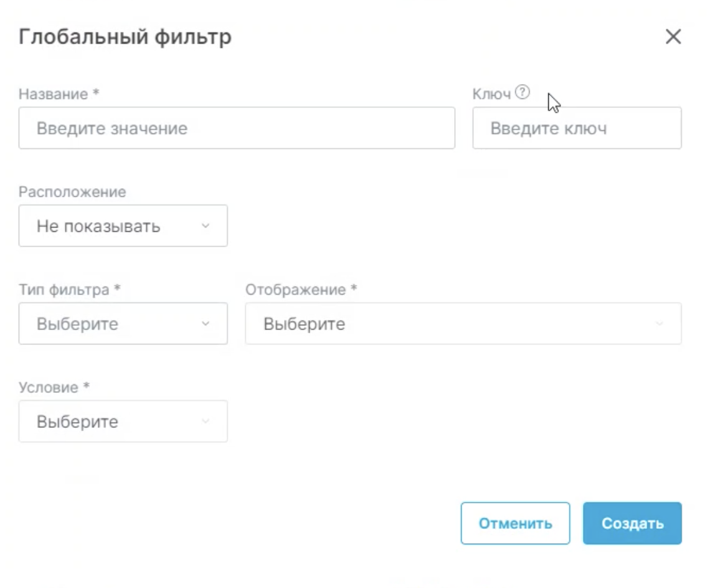Screen dimensions: 710x588
Task: Click the chevron arrow in Тип фильтра
Action: [x=206, y=324]
